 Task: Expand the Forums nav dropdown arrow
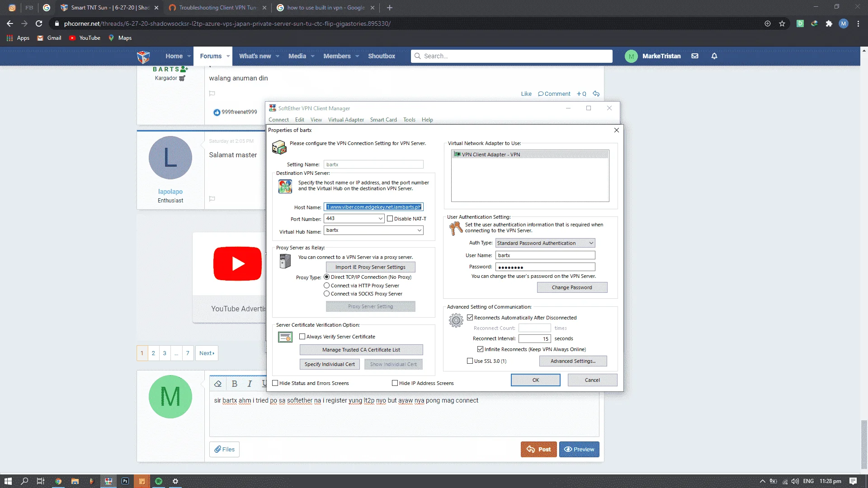pyautogui.click(x=228, y=56)
